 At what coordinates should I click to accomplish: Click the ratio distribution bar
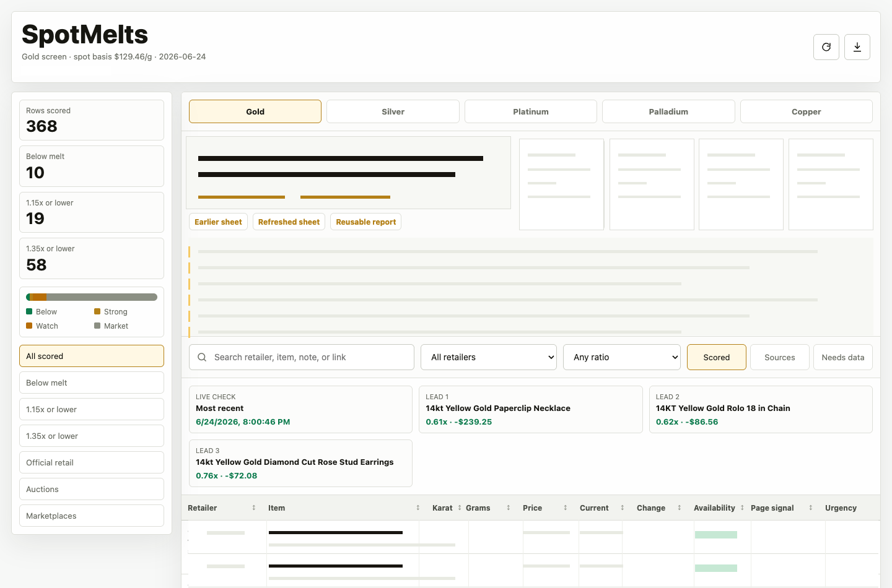tap(92, 297)
